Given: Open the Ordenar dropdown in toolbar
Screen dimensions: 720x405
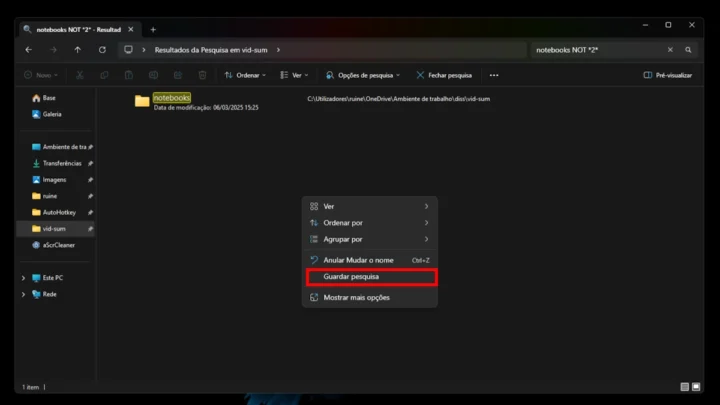Looking at the screenshot, I should [245, 75].
